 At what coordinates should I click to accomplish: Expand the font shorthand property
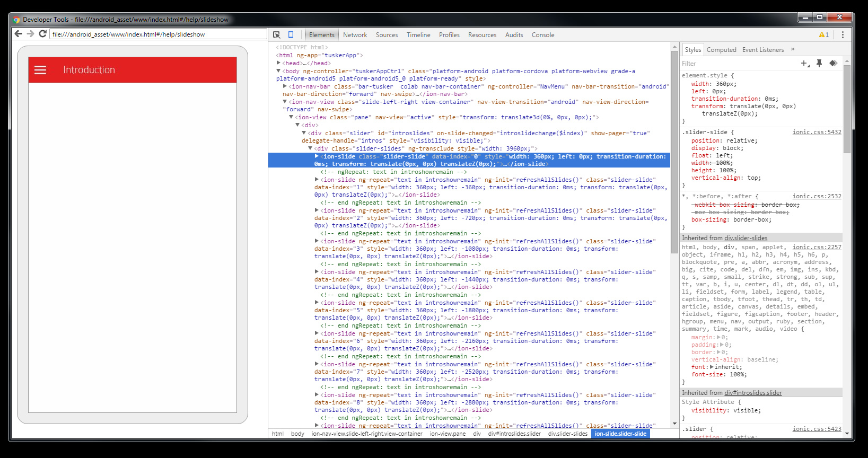712,367
